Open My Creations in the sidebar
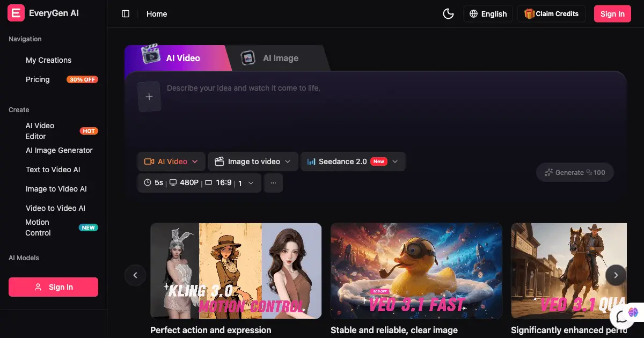 tap(48, 60)
